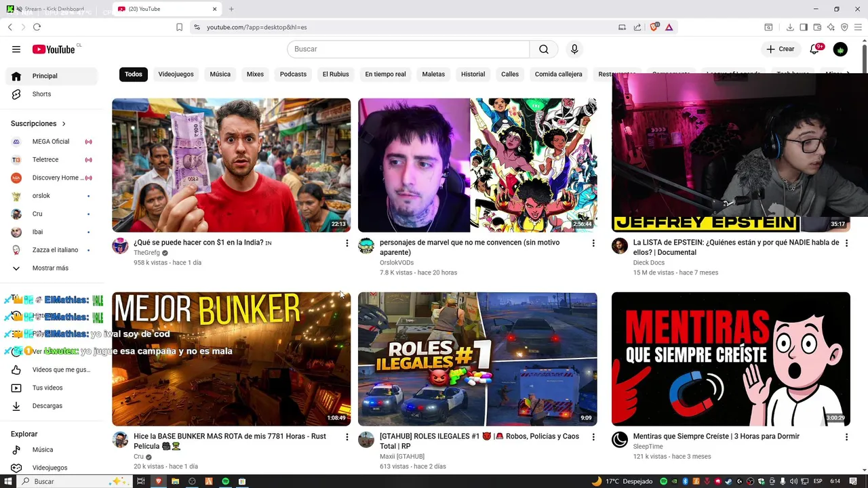
Task: Open options menu for BASE BUNKER video
Action: (347, 437)
